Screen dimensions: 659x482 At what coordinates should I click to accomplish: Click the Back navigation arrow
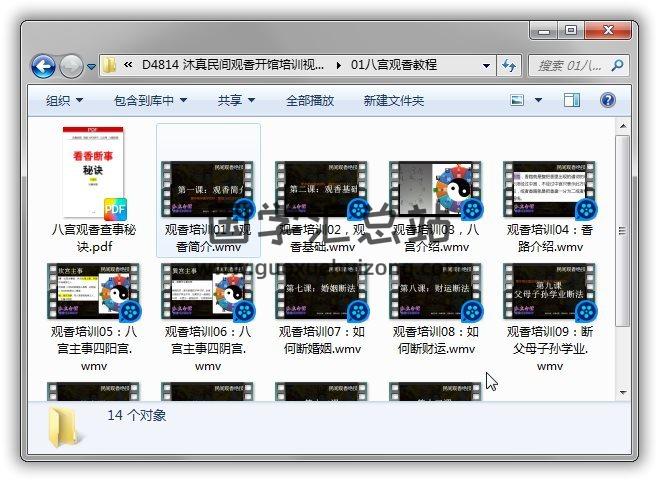pos(43,66)
